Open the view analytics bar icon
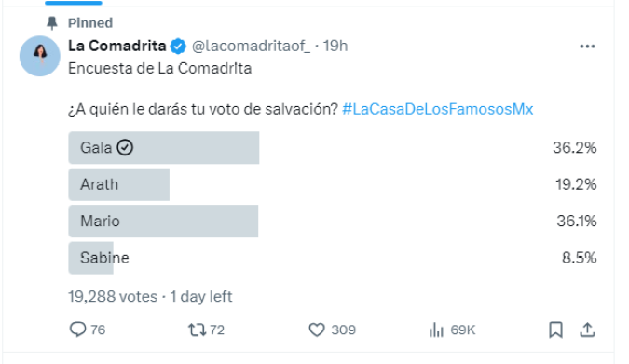Image resolution: width=629 pixels, height=364 pixels. click(436, 330)
